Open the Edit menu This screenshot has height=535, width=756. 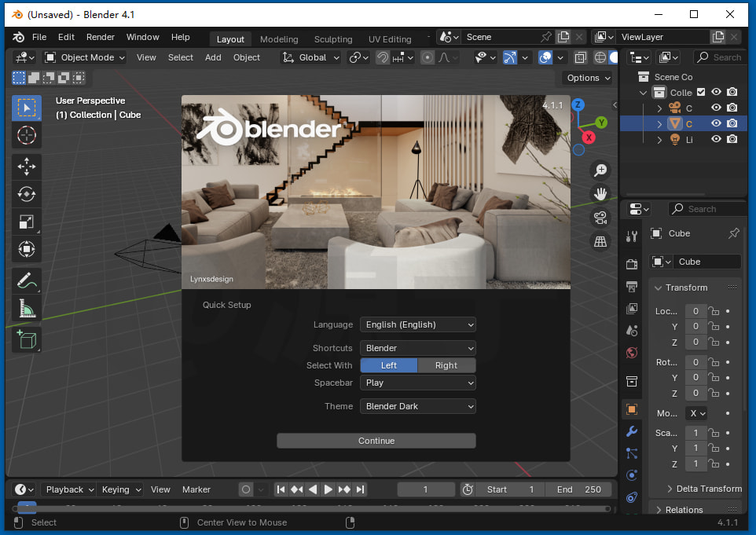point(66,37)
